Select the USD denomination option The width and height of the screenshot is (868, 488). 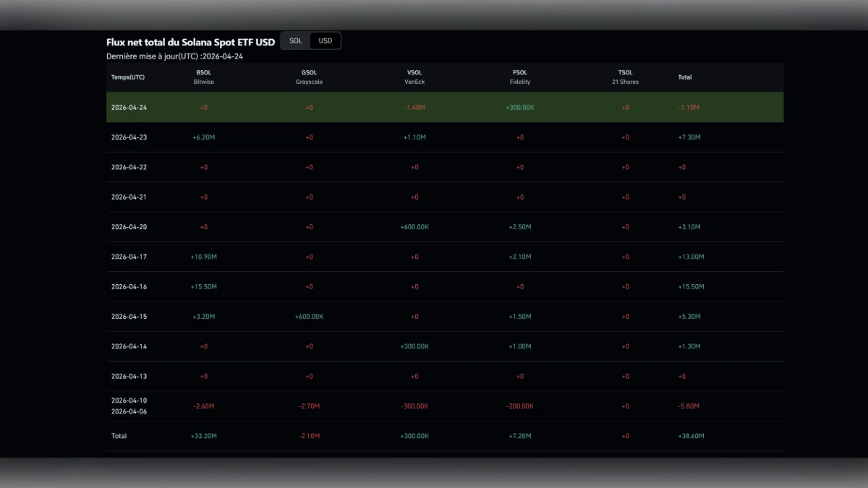click(325, 41)
